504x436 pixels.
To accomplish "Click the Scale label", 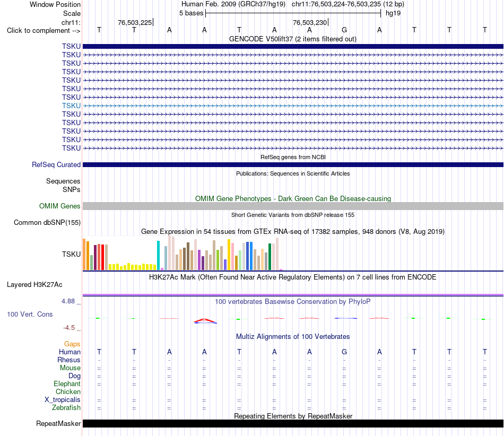I will [72, 13].
